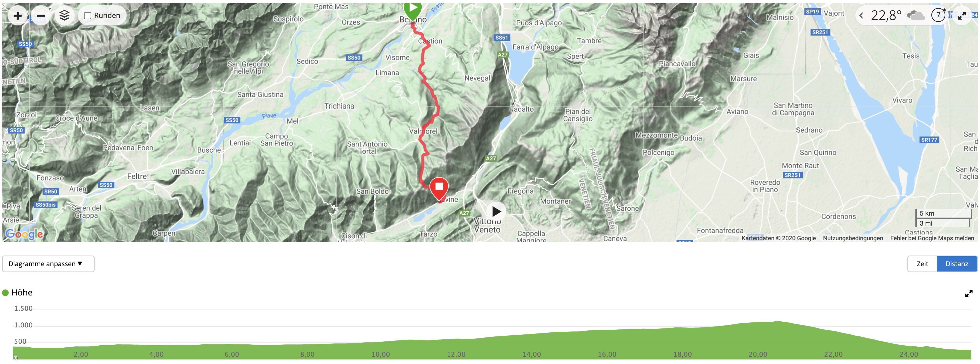Toggle the green Höhe legend dot
The image size is (980, 364).
(x=5, y=292)
